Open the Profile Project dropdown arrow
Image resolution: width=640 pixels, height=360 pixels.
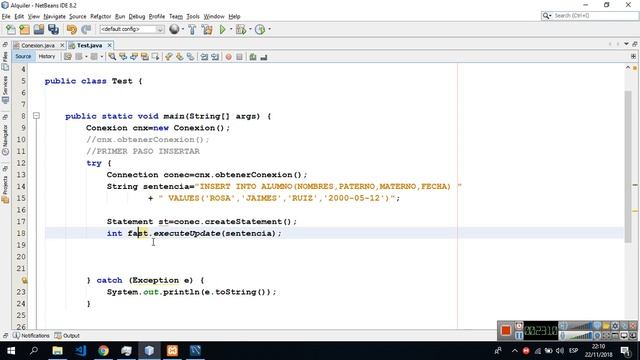click(x=269, y=29)
